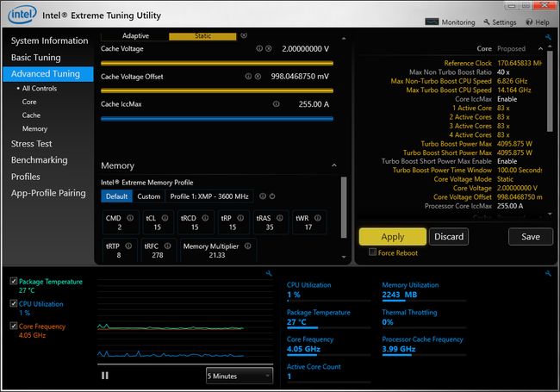The image size is (560, 392).
Task: Uncheck the Core Frequency graph checkbox
Action: tap(14, 326)
